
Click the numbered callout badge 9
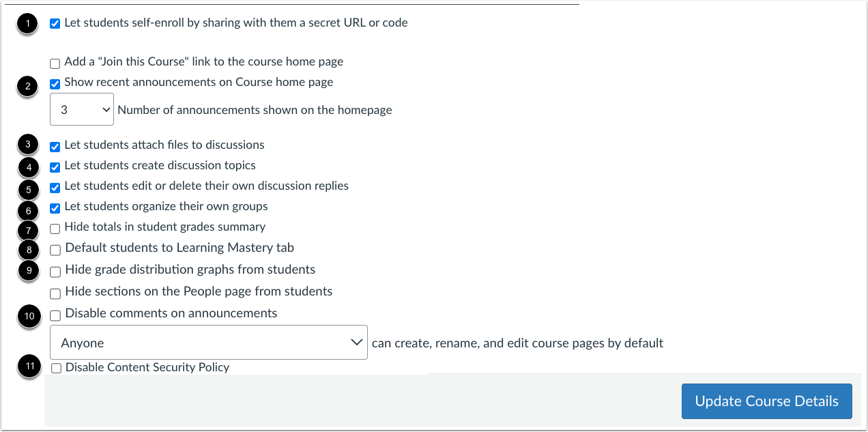coord(27,272)
